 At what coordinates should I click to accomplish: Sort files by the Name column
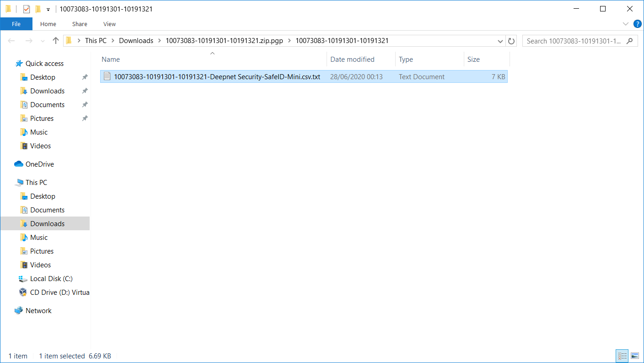click(111, 60)
